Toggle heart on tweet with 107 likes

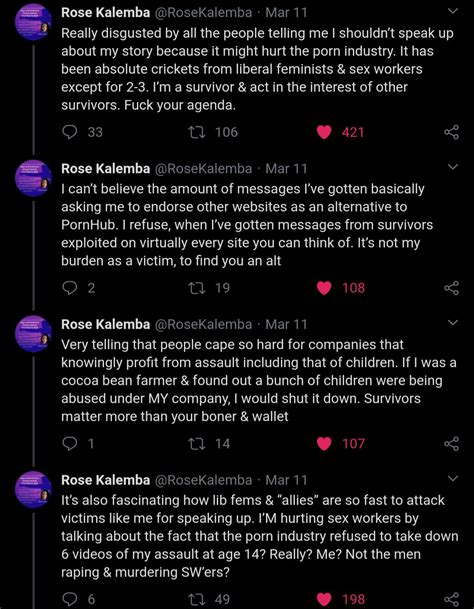(x=324, y=444)
